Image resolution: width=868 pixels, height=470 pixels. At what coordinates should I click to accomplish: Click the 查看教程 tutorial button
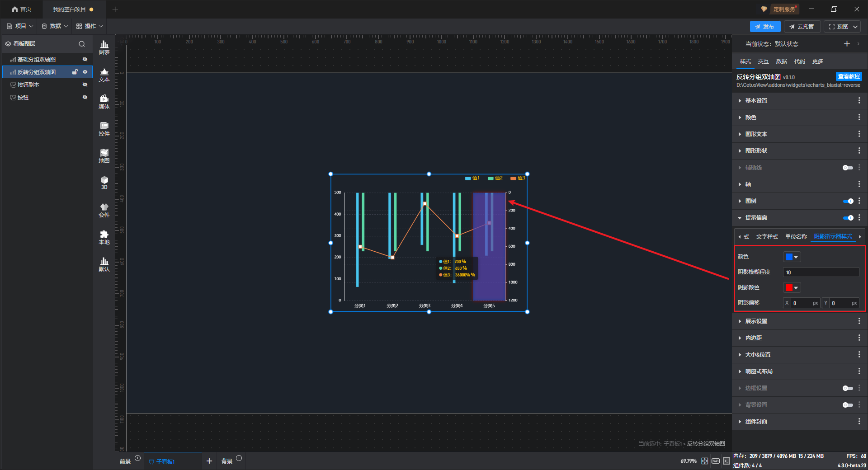[849, 76]
